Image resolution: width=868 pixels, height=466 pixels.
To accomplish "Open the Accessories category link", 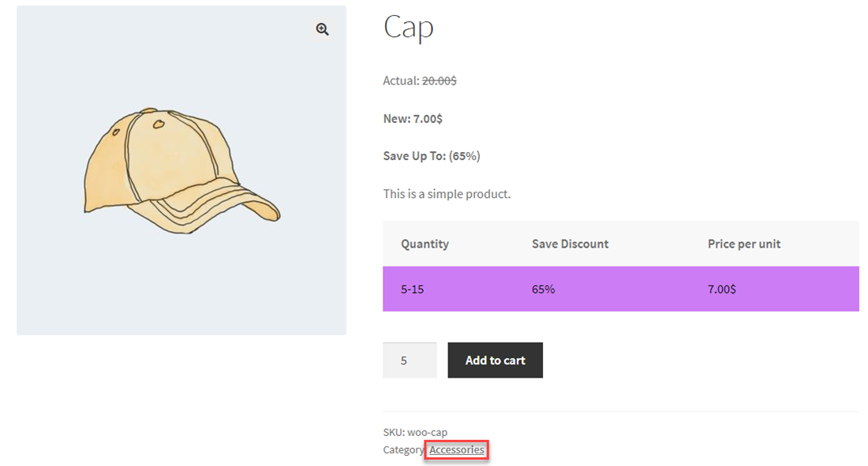I will pos(457,450).
